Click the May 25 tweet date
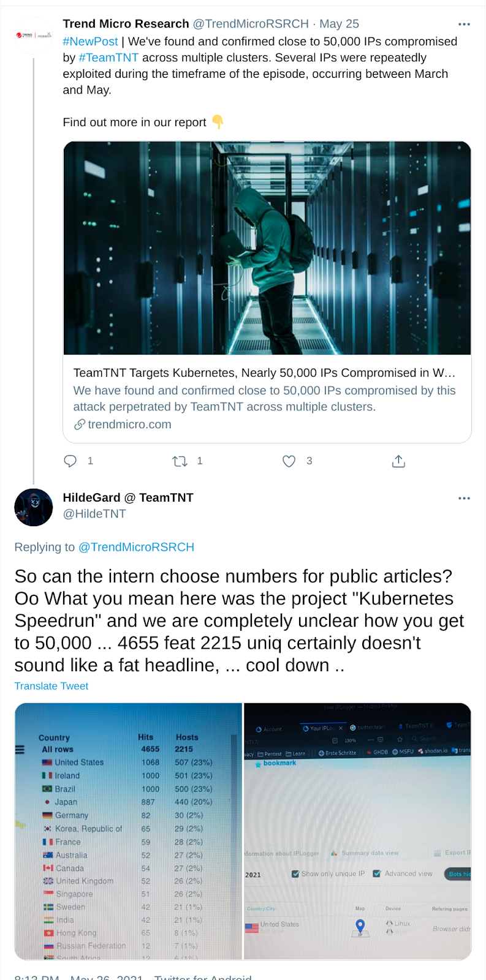The image size is (486, 980). 339,24
